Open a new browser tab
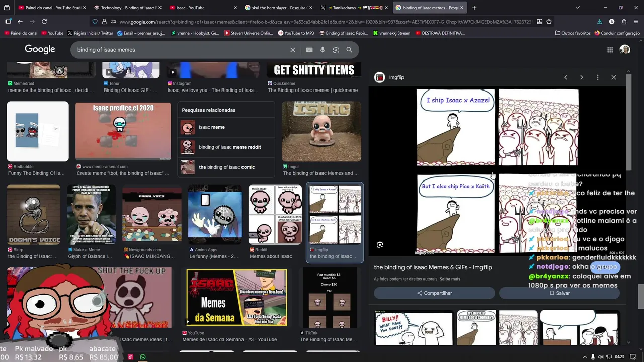The height and width of the screenshot is (362, 644). coord(474,8)
